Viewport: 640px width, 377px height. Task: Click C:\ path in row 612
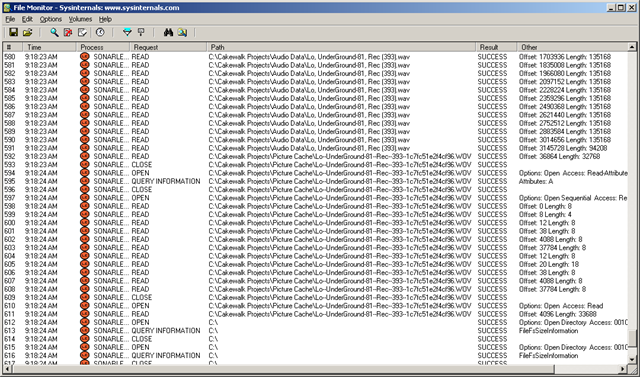point(213,322)
